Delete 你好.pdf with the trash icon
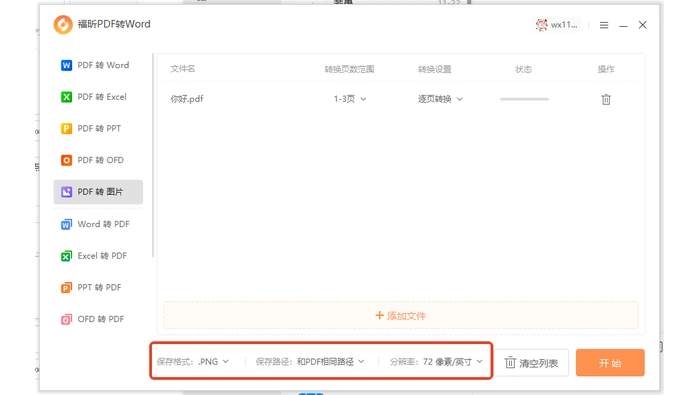 606,99
